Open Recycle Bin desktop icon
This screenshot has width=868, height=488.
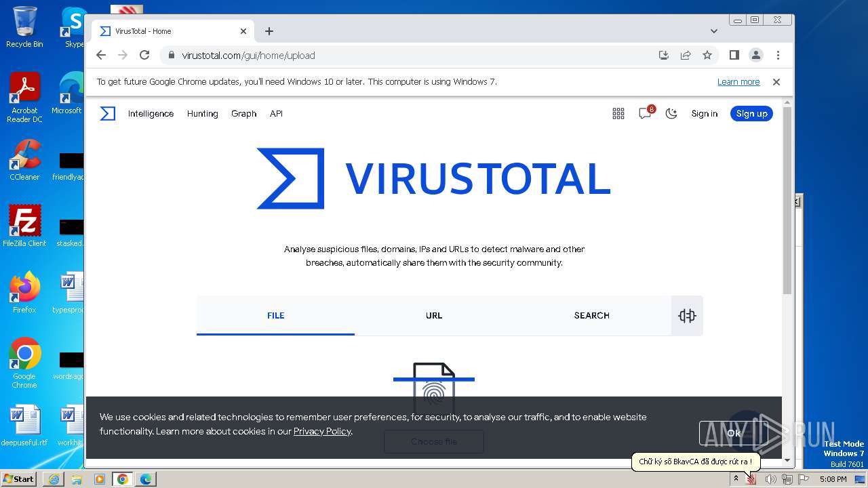click(x=24, y=27)
